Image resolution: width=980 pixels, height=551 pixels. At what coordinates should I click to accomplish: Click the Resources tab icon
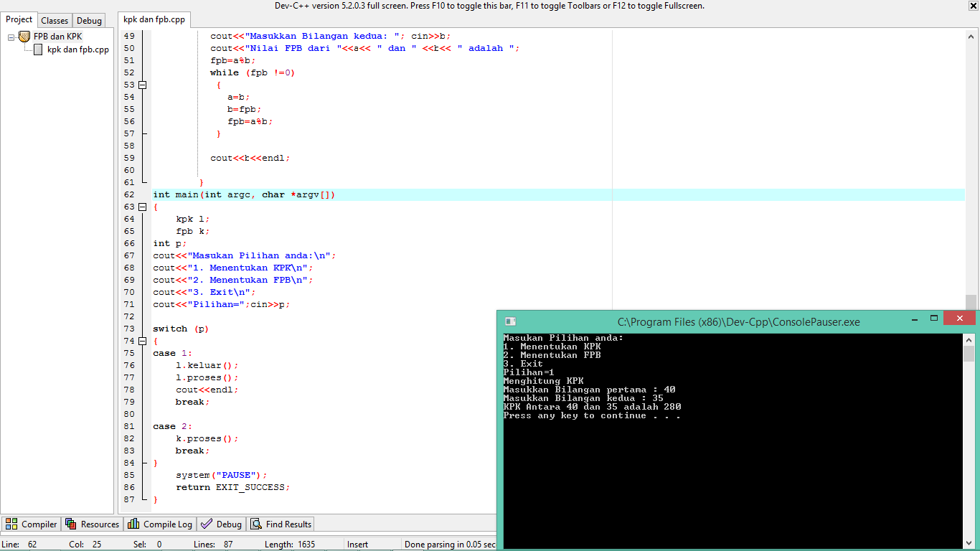[71, 524]
